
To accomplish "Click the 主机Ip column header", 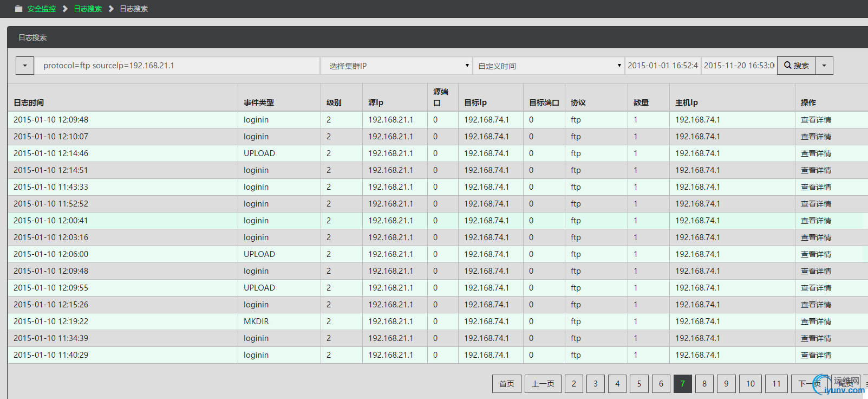I will [x=687, y=102].
